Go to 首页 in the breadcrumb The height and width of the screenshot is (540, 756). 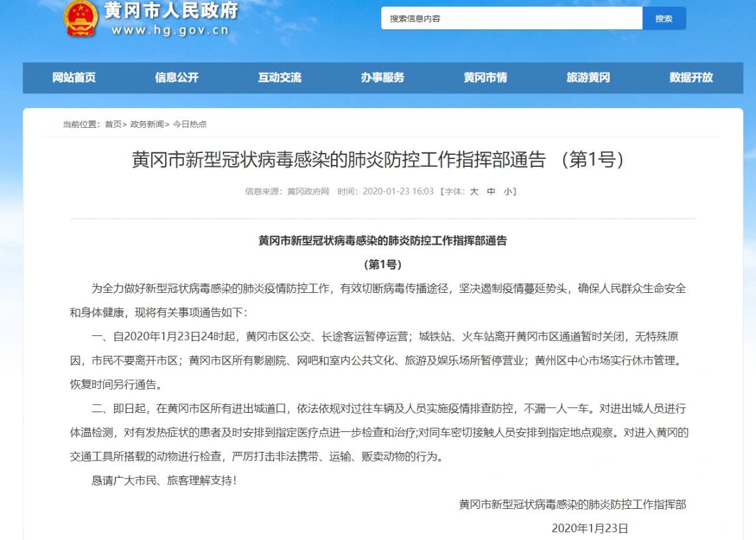(x=113, y=125)
